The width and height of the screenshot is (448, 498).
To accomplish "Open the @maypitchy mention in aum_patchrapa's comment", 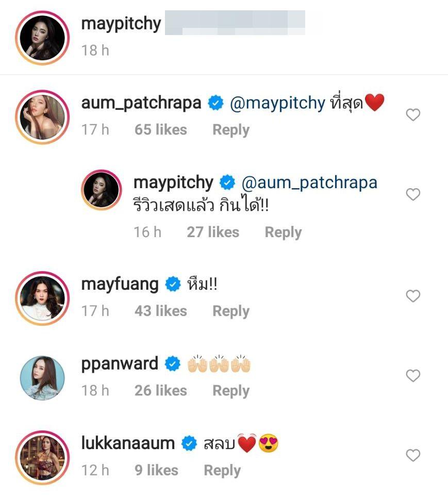I will (x=277, y=104).
